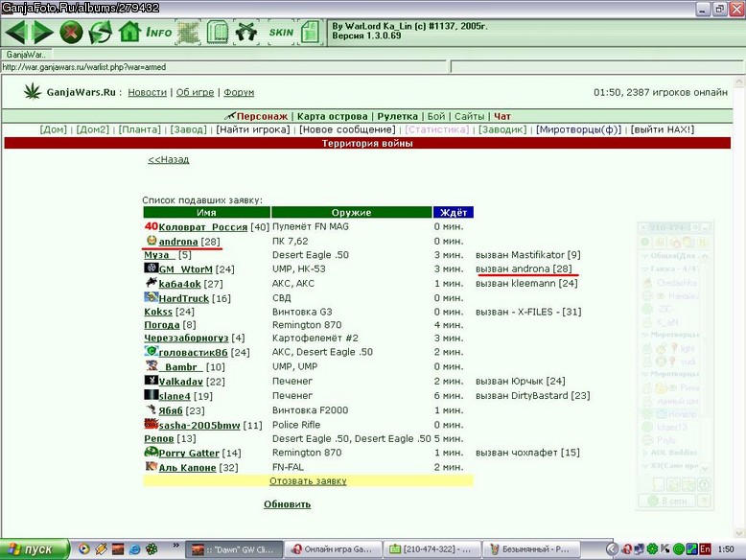
Task: Open the Карта острова menu item
Action: click(x=332, y=116)
